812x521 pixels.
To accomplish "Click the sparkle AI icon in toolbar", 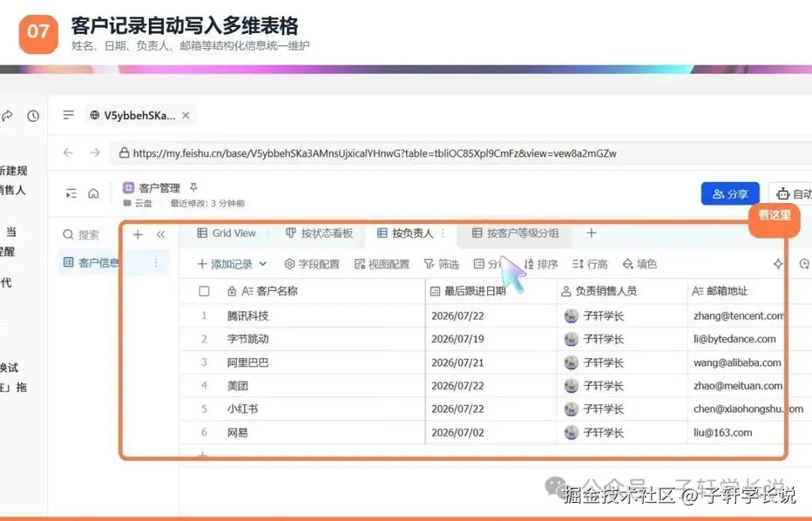I will pos(778,264).
